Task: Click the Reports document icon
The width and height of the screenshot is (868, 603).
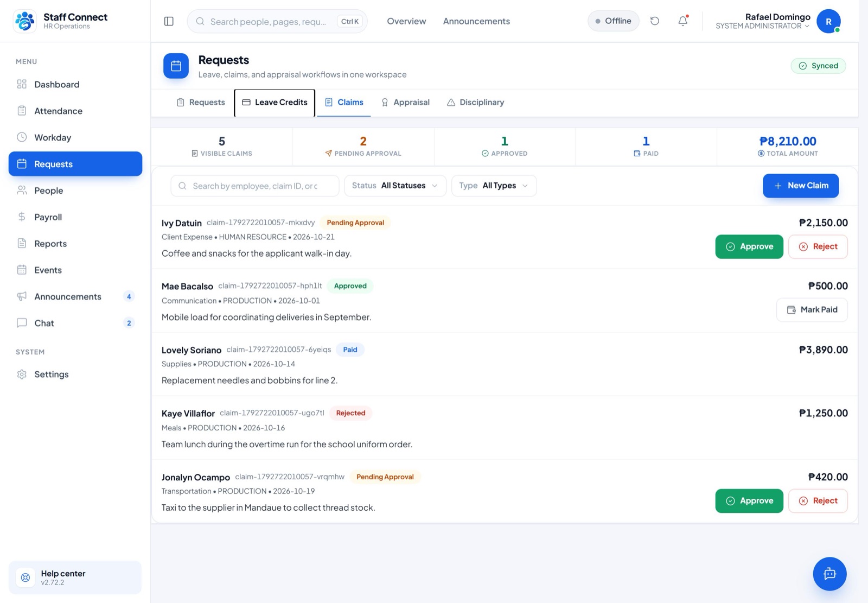Action: coord(22,243)
